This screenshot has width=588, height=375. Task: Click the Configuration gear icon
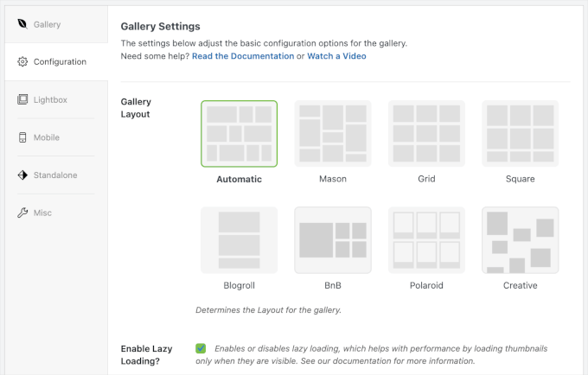click(x=22, y=62)
